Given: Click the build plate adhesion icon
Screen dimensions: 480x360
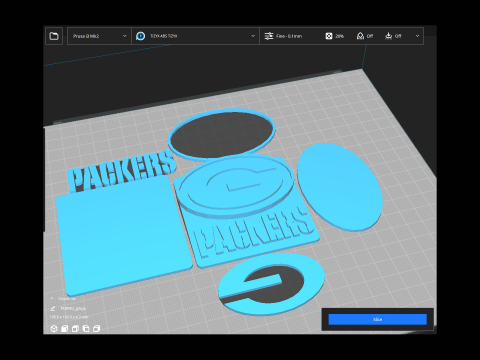Looking at the screenshot, I should point(388,36).
